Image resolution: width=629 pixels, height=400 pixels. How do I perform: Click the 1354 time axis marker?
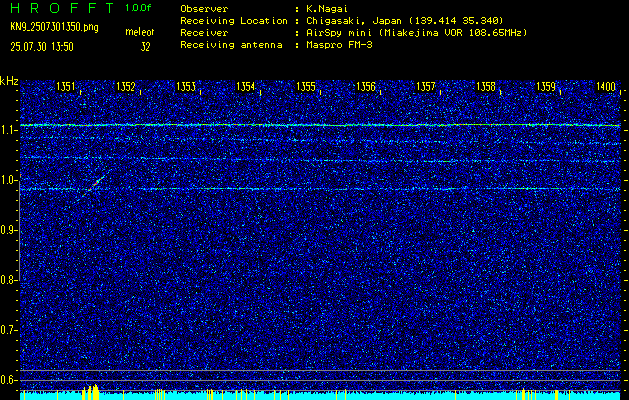point(246,87)
